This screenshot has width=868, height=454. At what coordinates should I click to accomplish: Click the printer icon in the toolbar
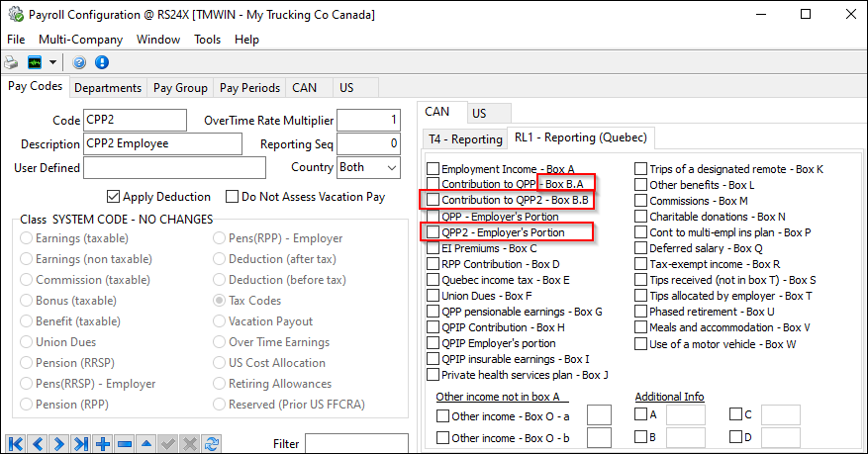pyautogui.click(x=11, y=62)
